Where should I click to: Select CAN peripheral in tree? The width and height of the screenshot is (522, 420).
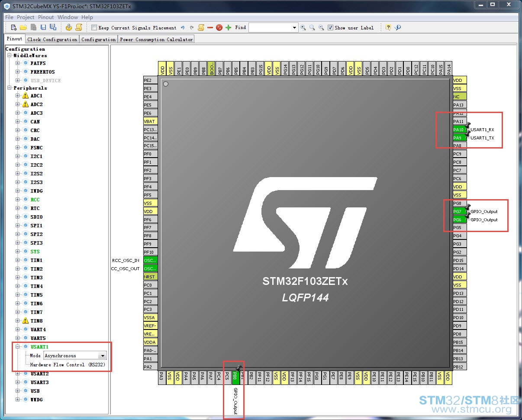(x=35, y=122)
